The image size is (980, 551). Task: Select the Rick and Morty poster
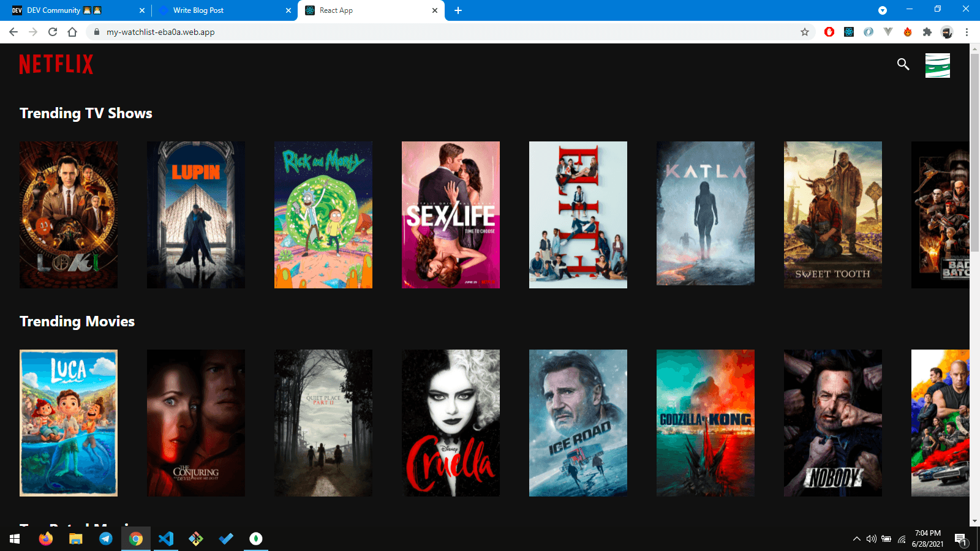pos(323,215)
